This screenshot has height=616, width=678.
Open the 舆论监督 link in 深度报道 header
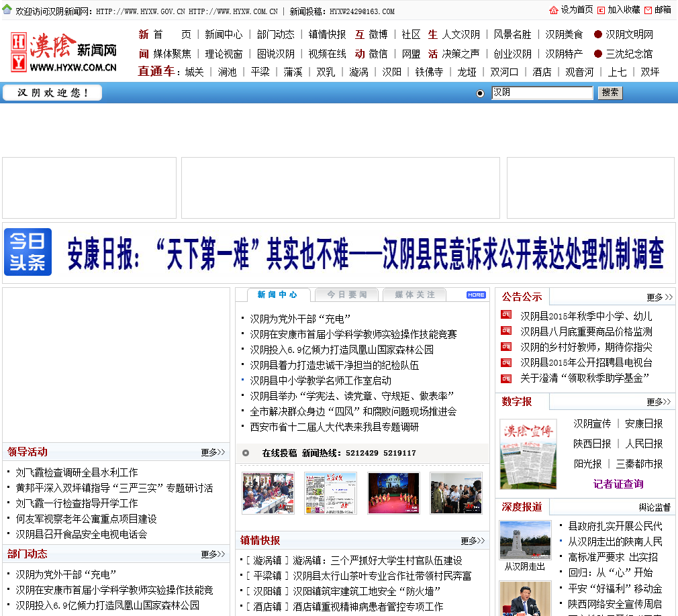[655, 507]
